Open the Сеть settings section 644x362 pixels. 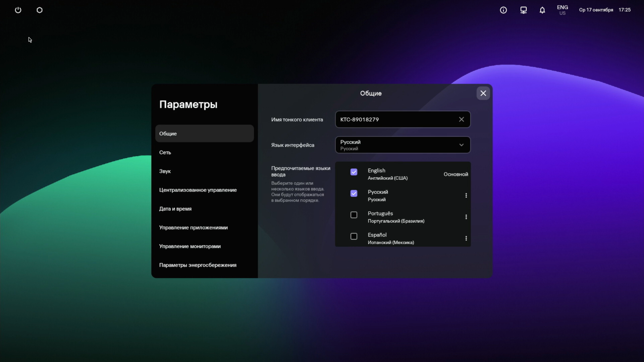coord(165,153)
